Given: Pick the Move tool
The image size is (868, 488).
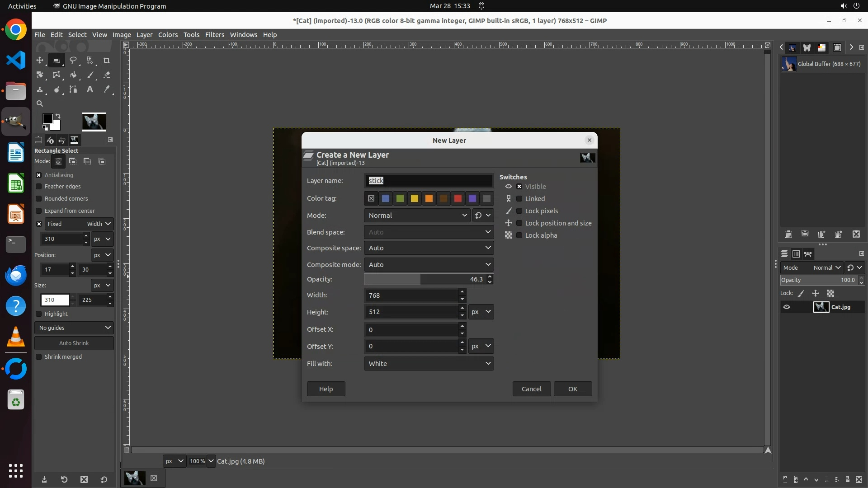Looking at the screenshot, I should (40, 60).
